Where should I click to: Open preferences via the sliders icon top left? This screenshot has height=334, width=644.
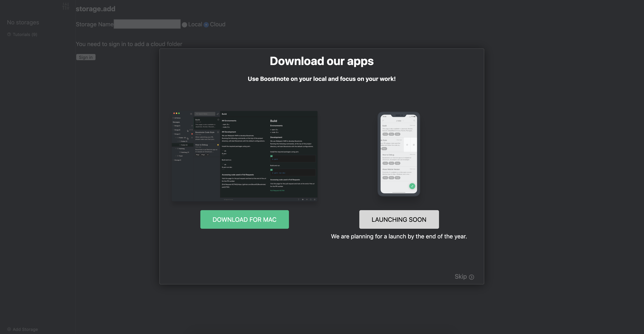tap(66, 6)
